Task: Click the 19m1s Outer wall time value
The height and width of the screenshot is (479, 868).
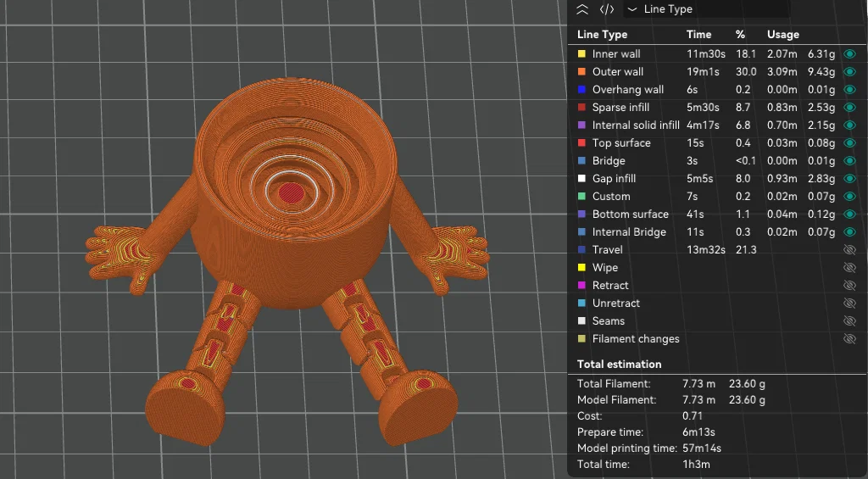Action: pyautogui.click(x=703, y=71)
